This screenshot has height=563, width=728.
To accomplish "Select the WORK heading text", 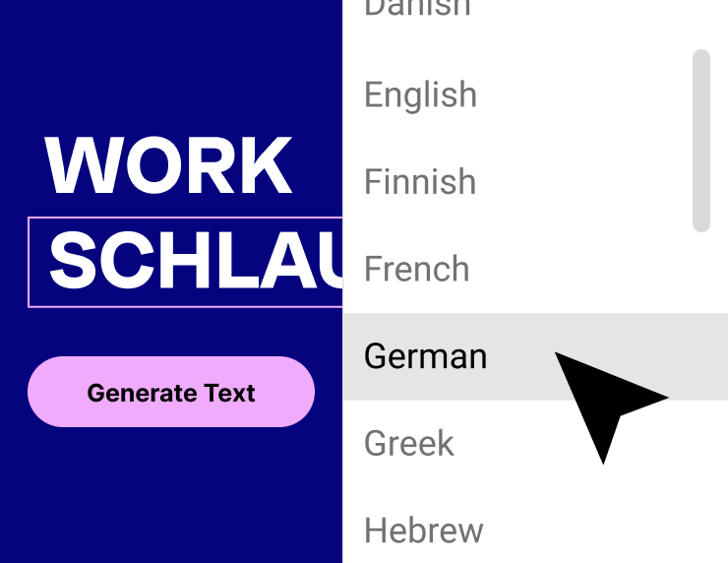I will coord(168,165).
